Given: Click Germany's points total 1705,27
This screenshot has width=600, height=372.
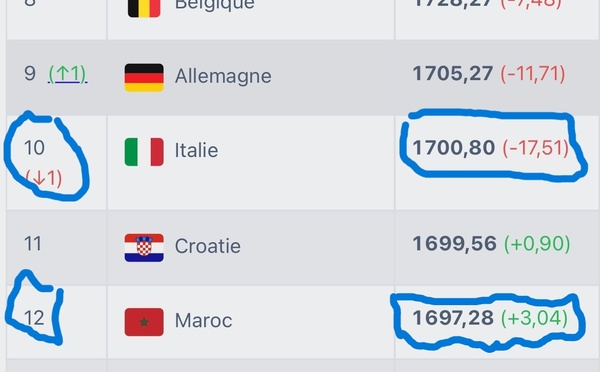Looking at the screenshot, I should point(453,73).
